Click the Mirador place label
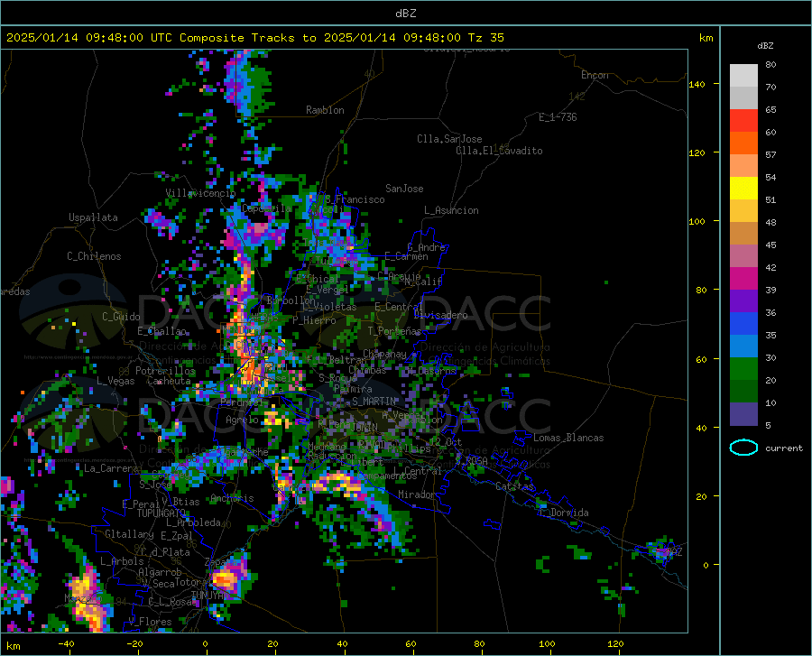 pyautogui.click(x=417, y=494)
